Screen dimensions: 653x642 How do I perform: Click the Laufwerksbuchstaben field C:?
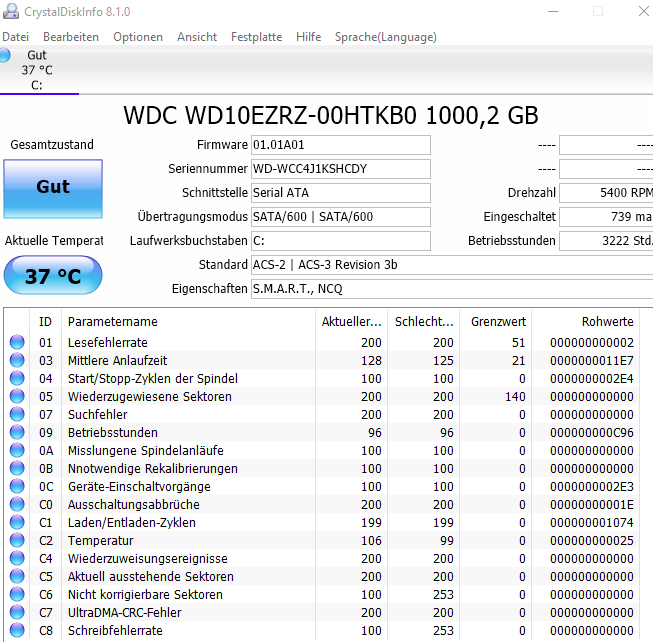point(341,241)
